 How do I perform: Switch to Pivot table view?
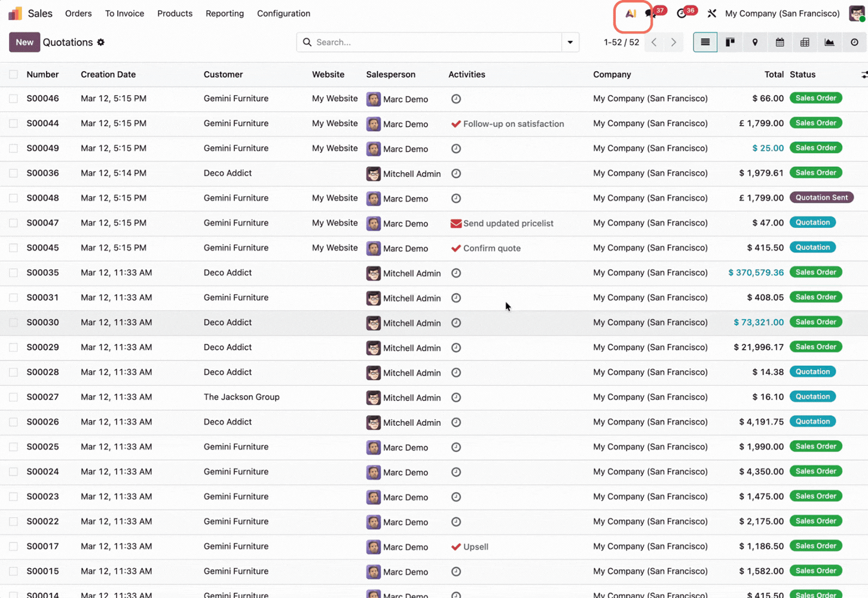click(805, 42)
